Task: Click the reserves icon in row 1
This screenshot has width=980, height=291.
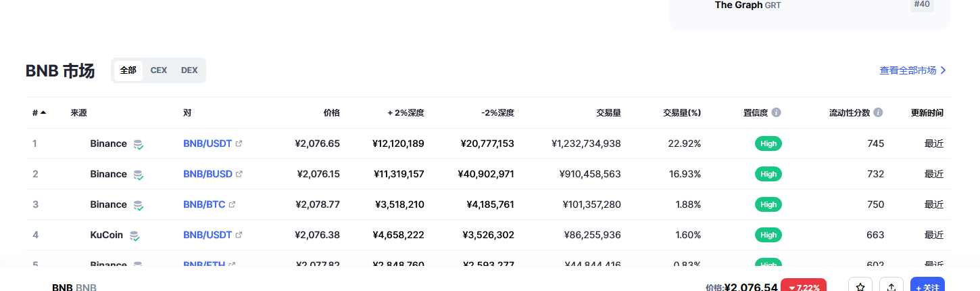Action: tap(139, 144)
